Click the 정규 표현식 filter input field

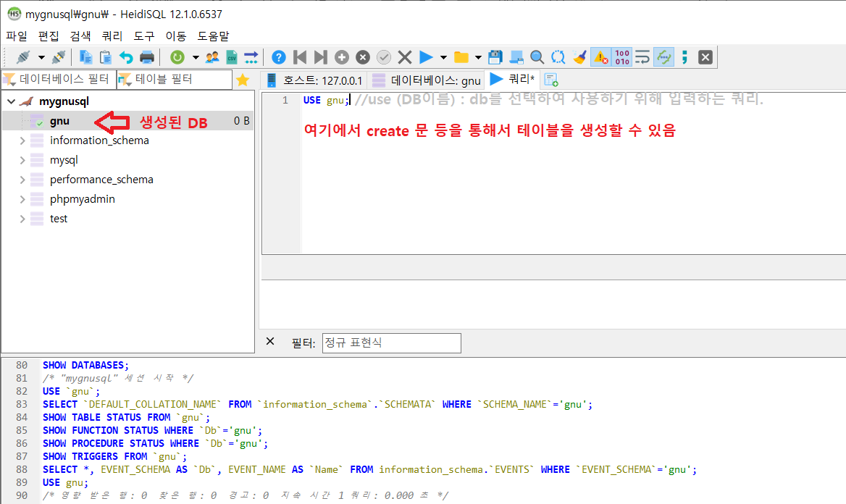coord(392,343)
